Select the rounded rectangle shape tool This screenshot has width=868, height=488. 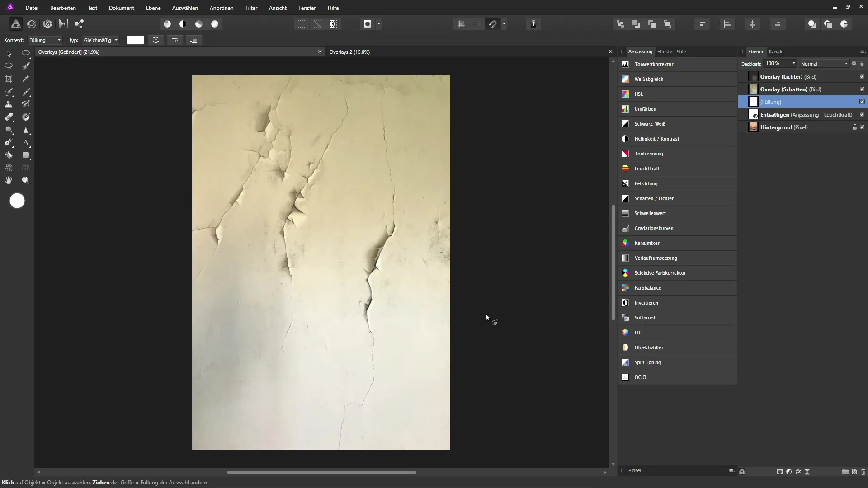tap(26, 155)
